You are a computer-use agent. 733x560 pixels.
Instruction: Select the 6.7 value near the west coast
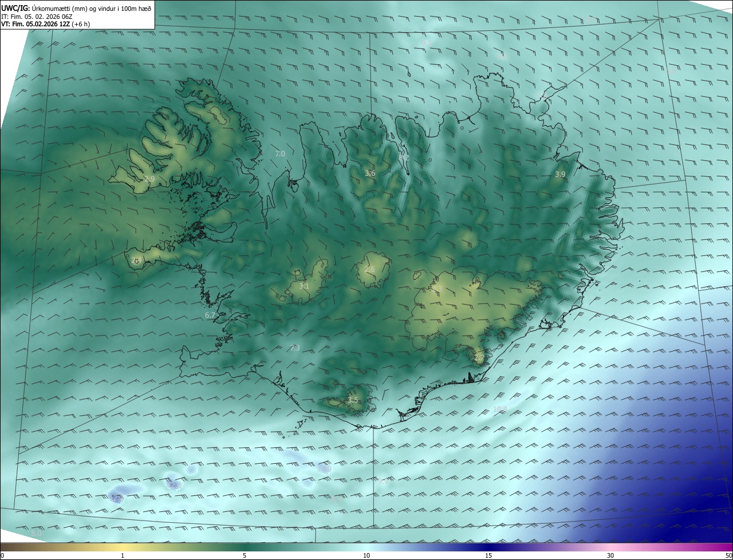(x=210, y=316)
